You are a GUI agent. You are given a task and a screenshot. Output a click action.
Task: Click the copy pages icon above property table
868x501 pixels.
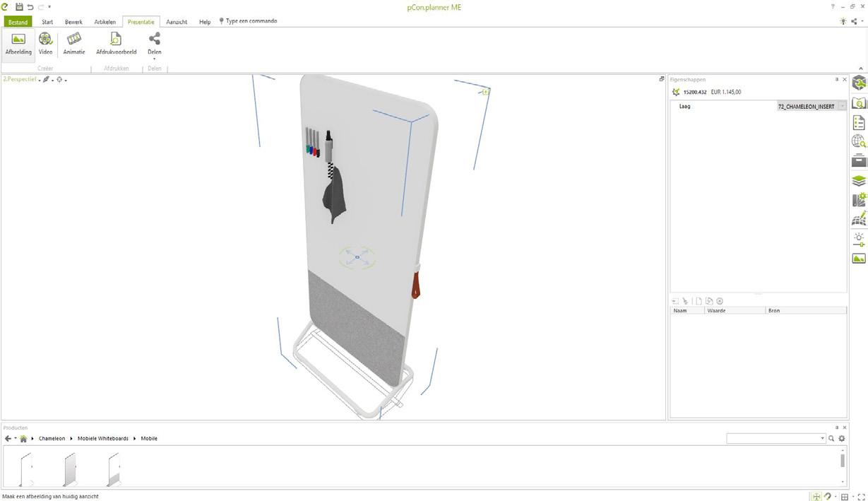point(709,301)
